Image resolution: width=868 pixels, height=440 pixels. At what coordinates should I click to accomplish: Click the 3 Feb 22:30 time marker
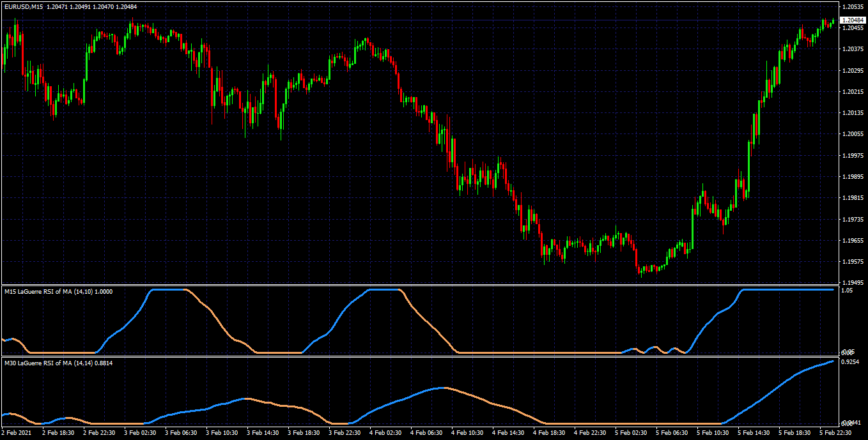coord(345,433)
